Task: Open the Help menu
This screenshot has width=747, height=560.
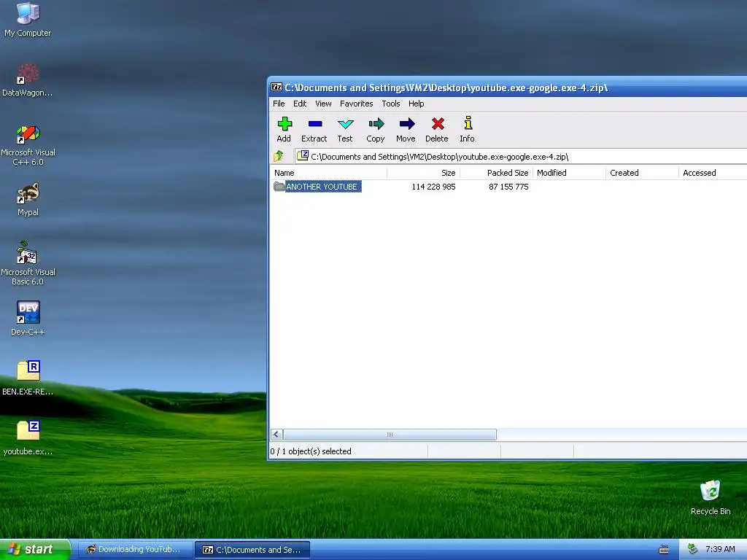Action: click(x=416, y=104)
